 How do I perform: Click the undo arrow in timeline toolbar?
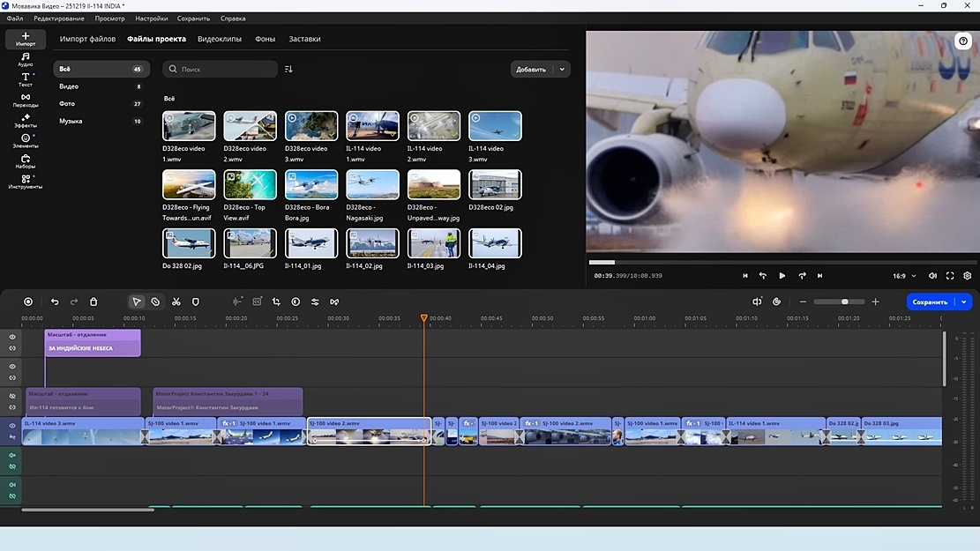(55, 302)
